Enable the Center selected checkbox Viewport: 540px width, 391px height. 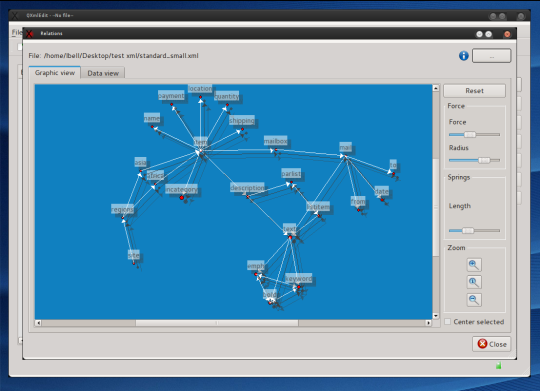coord(447,321)
